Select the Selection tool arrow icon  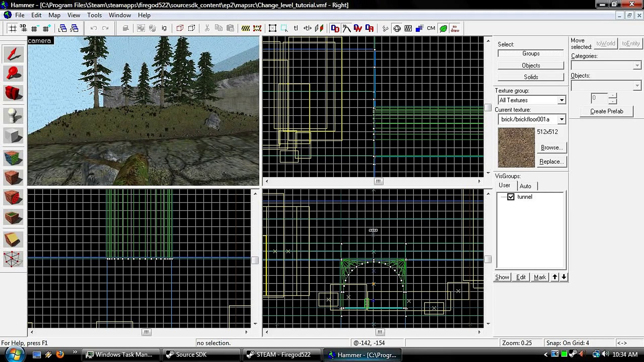13,54
